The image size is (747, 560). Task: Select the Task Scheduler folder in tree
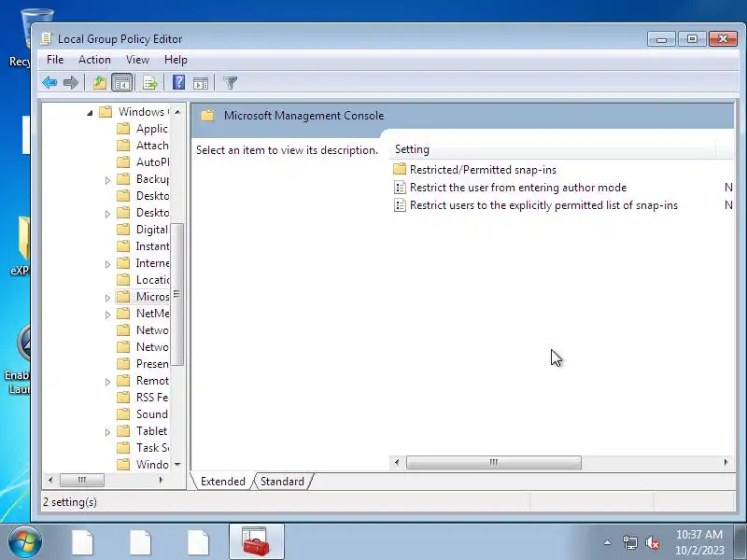coord(143,448)
